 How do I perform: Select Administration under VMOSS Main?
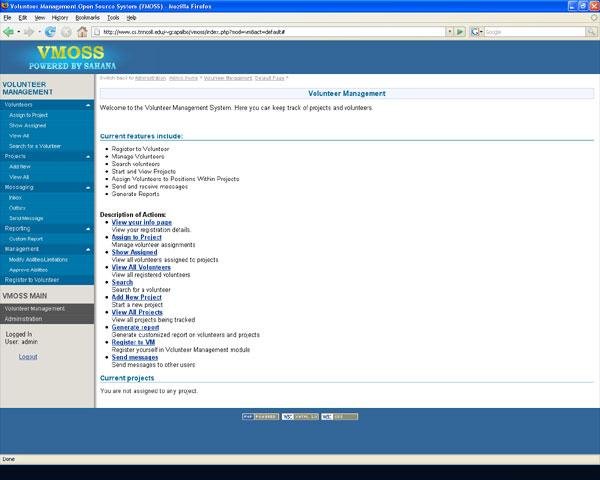(x=23, y=319)
